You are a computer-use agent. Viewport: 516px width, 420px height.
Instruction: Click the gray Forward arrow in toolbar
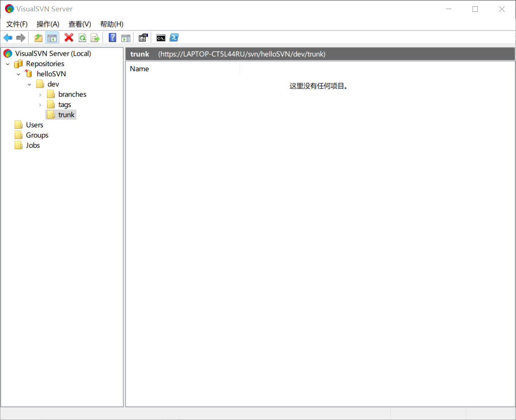(x=21, y=38)
